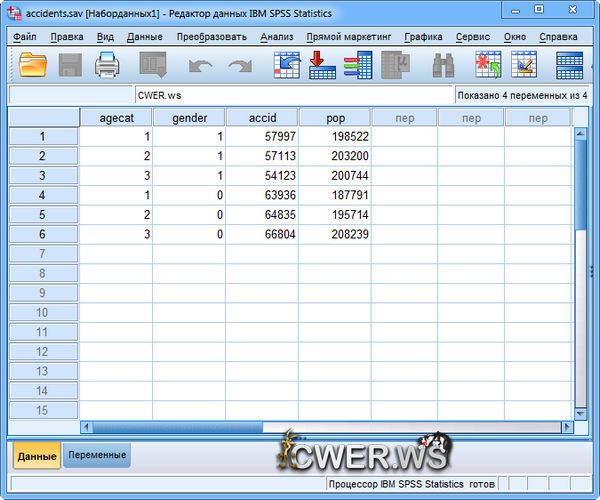Click the horizontal scrollbar left arrow
This screenshot has height=500, width=600.
[x=86, y=427]
